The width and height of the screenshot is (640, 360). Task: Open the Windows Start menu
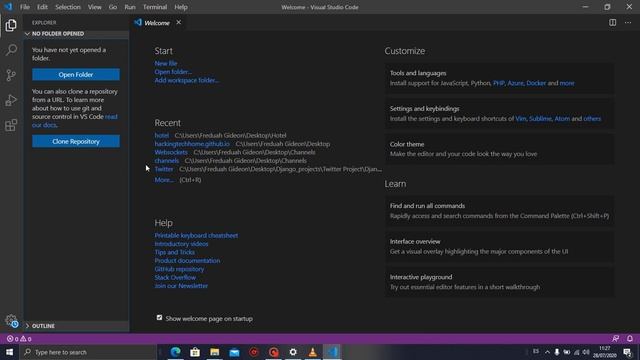[9, 352]
